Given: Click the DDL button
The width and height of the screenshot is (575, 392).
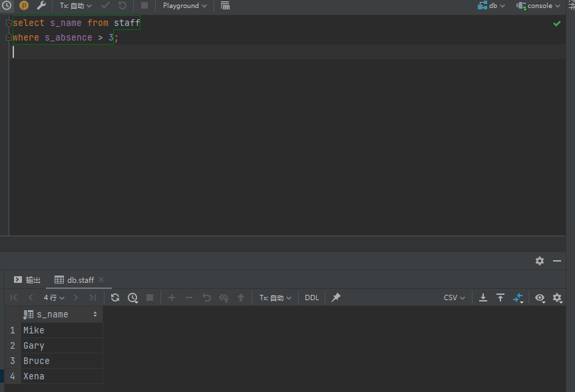Looking at the screenshot, I should (311, 297).
